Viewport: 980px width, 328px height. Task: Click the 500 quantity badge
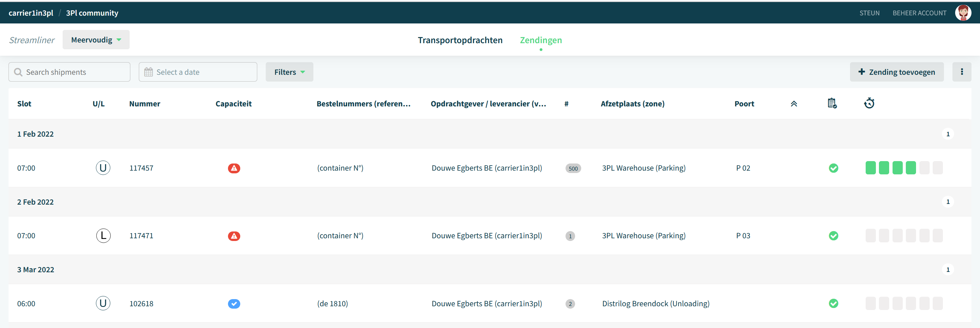tap(573, 168)
